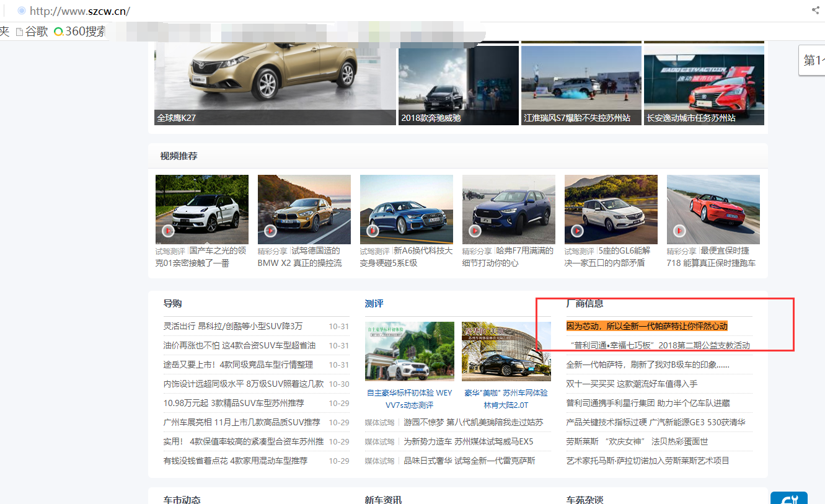Viewport: 825px width, 504px height.
Task: Play the BMW X2 video via its play icon
Action: coord(270,231)
